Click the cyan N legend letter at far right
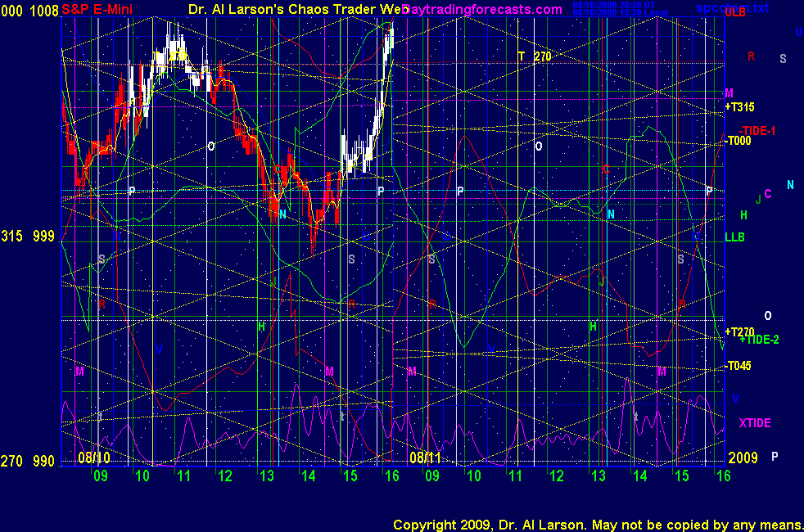This screenshot has height=532, width=804. pyautogui.click(x=790, y=185)
